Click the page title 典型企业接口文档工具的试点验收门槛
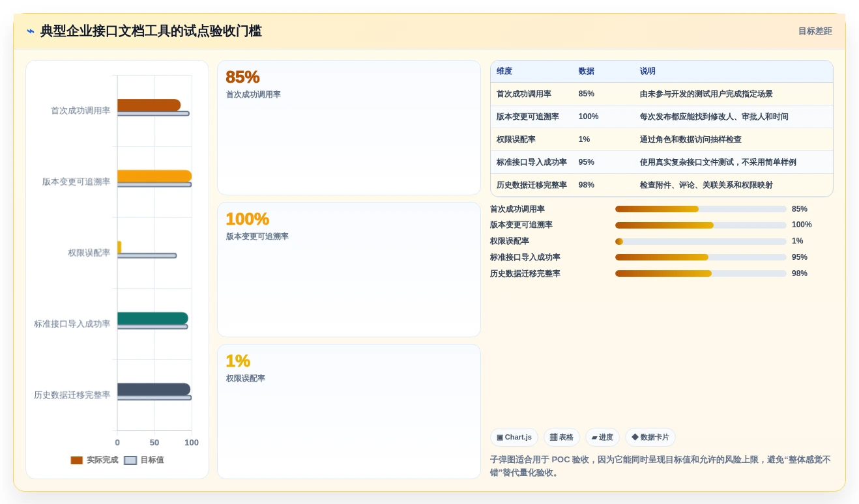 coord(151,31)
